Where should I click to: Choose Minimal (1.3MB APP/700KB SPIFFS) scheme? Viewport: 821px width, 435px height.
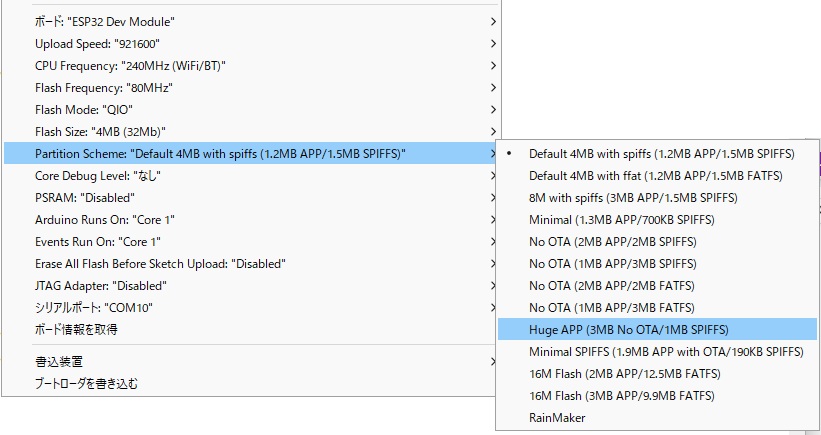click(657, 219)
